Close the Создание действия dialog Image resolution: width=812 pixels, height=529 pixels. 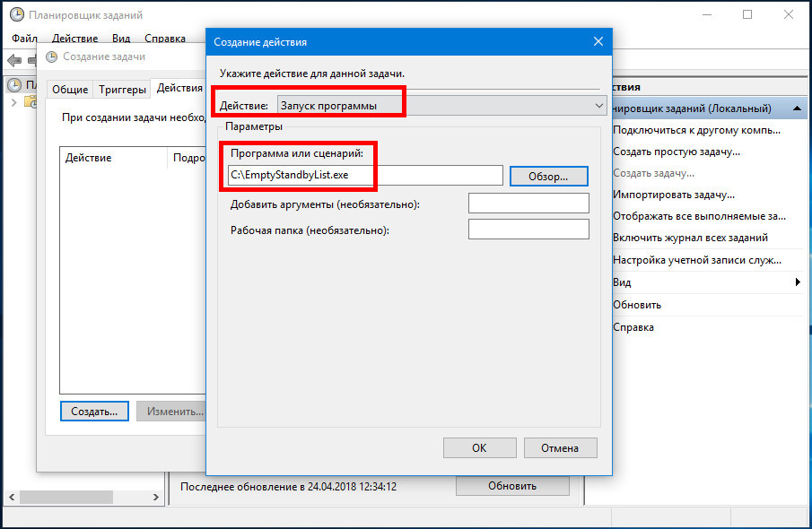pyautogui.click(x=598, y=41)
